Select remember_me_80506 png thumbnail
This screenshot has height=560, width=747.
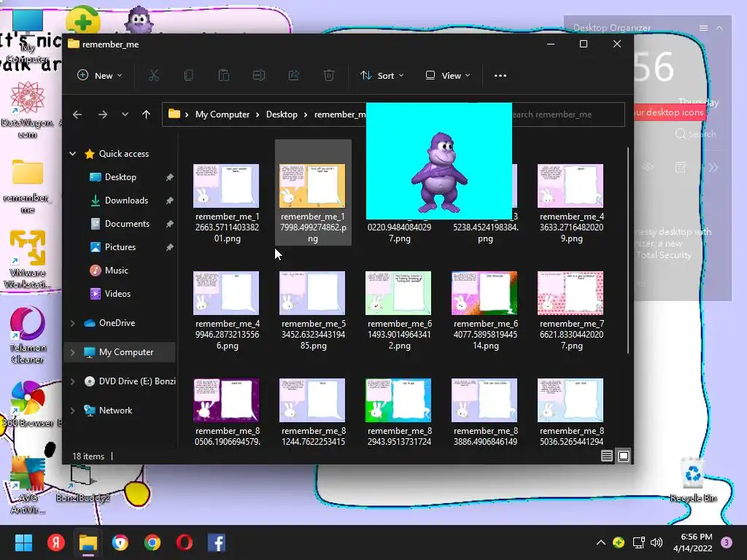[x=226, y=400]
